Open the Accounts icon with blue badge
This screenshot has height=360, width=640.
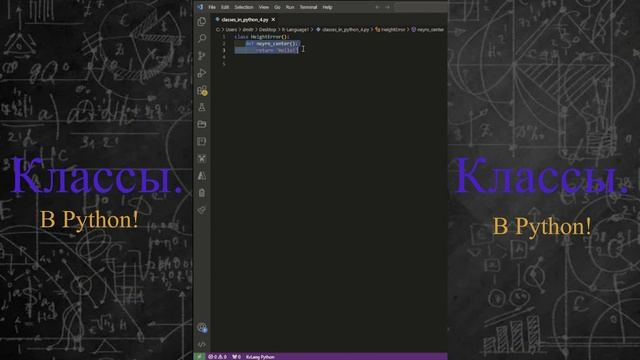202,327
